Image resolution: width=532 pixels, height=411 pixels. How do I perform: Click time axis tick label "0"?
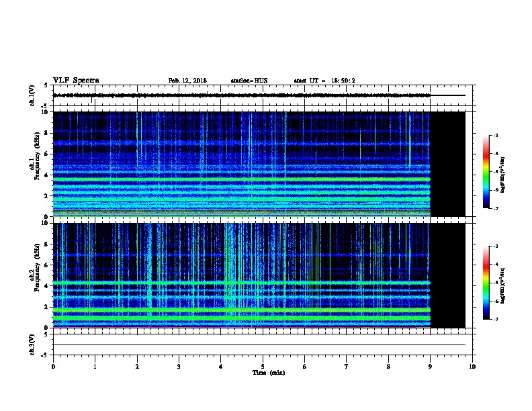53,366
